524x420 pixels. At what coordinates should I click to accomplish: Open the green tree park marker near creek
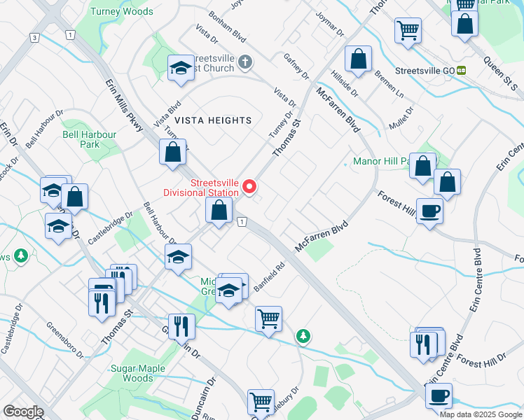(x=303, y=336)
